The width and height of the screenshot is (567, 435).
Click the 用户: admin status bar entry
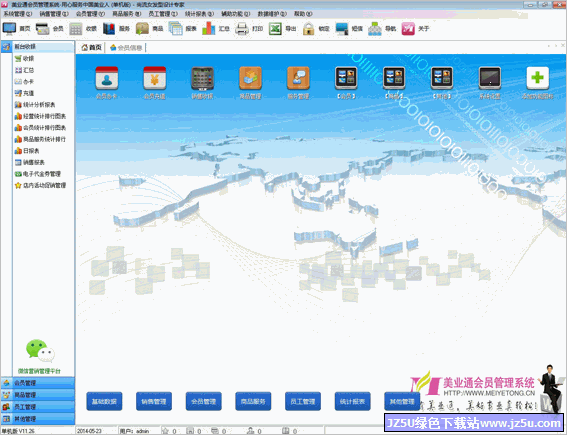[x=134, y=431]
